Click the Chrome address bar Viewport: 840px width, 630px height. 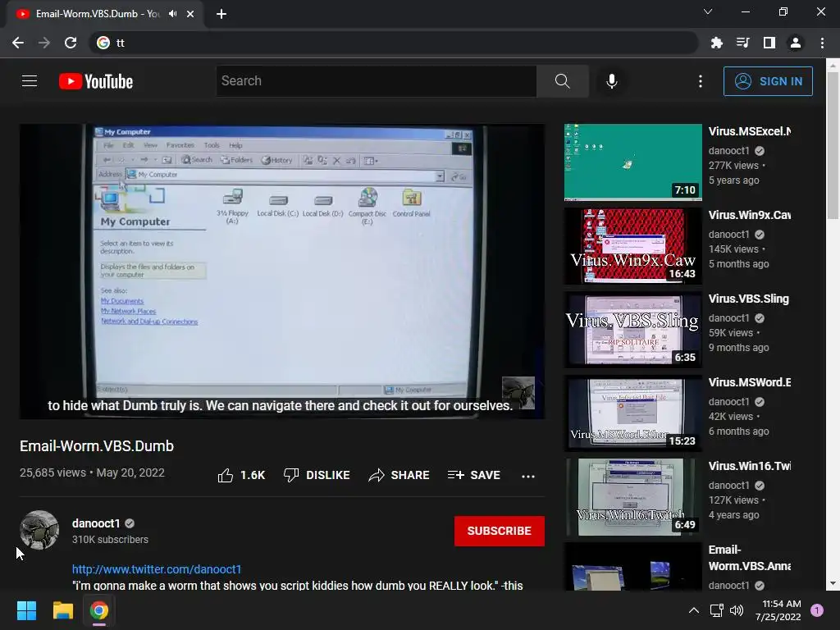click(x=394, y=43)
